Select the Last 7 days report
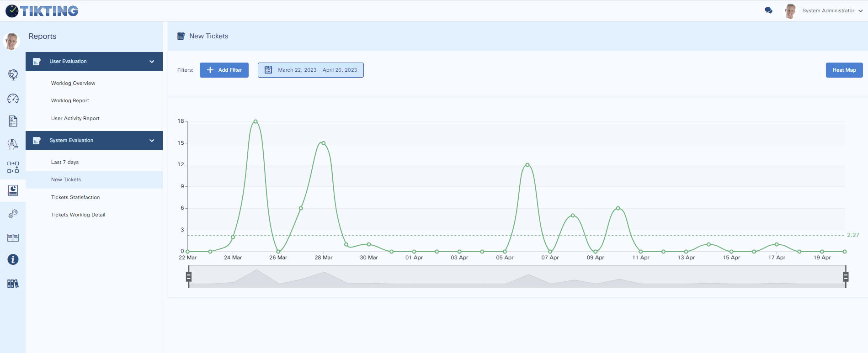 (65, 162)
